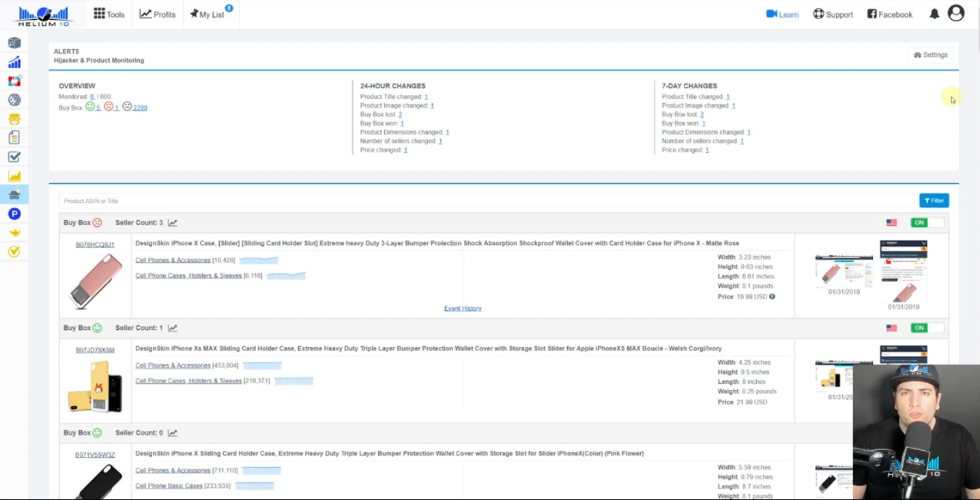Open the Black Box tool in the sidebar
Viewport: 980px width, 500px height.
click(x=15, y=42)
